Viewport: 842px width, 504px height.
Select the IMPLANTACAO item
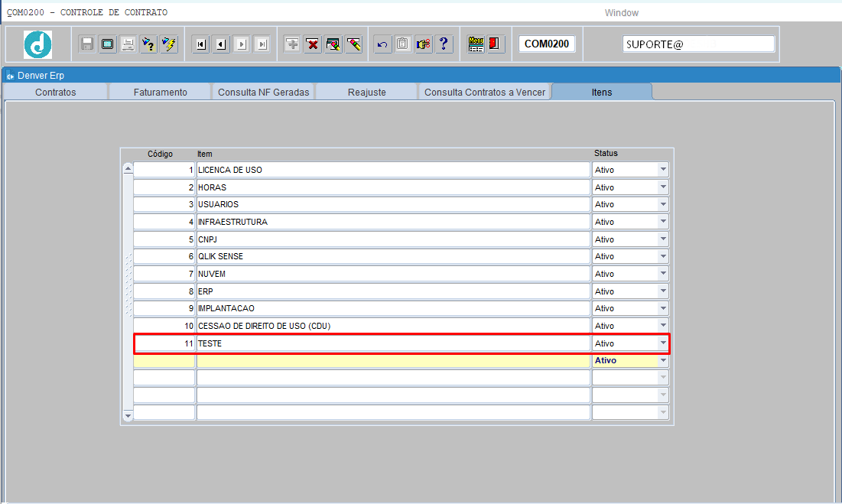(x=393, y=309)
